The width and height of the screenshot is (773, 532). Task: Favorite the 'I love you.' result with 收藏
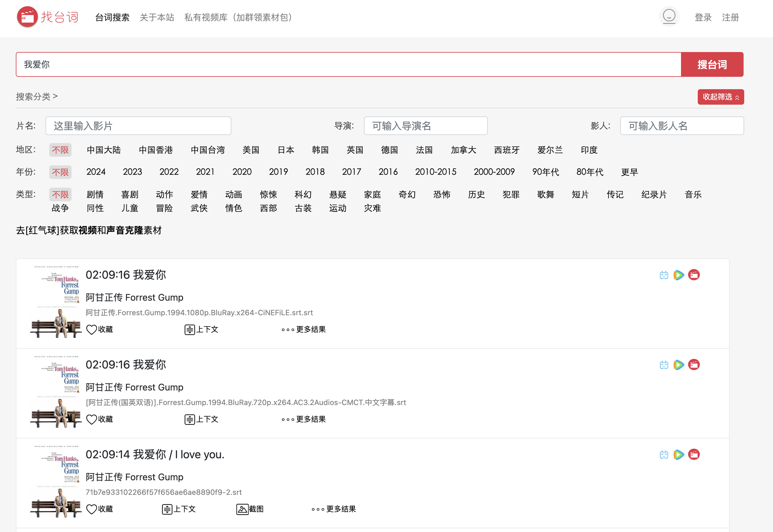100,509
